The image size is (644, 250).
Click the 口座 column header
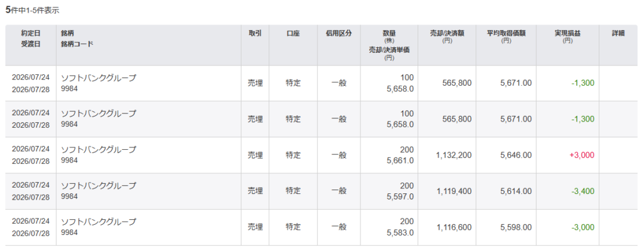(293, 34)
